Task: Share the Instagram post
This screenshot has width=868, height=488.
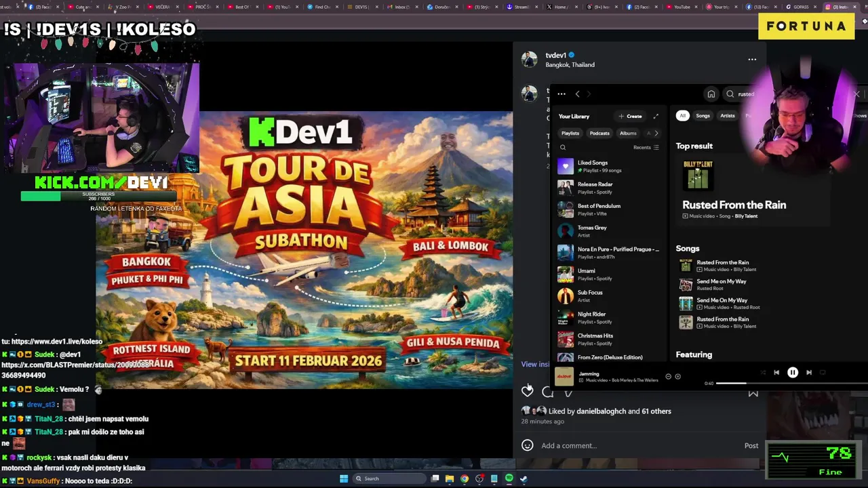Action: coord(568,392)
